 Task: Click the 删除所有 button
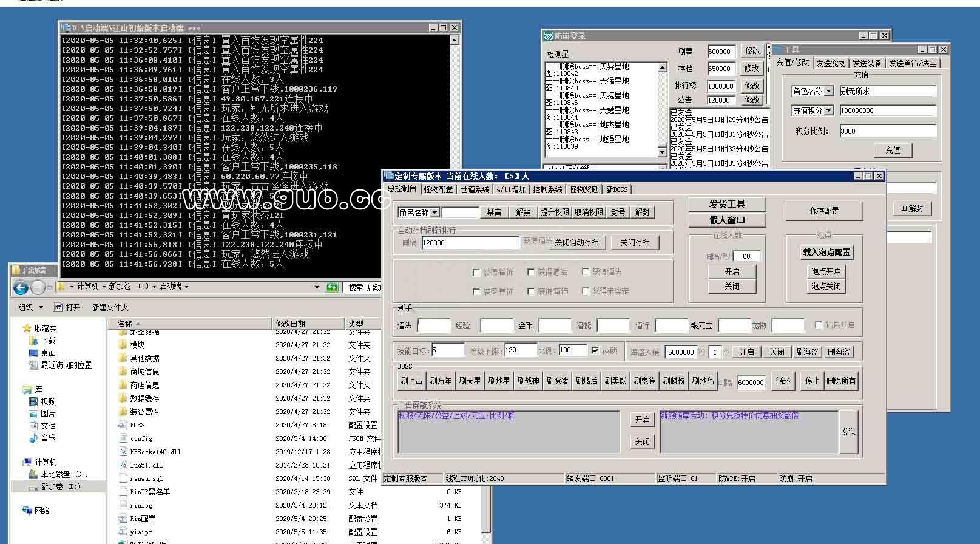pyautogui.click(x=841, y=381)
